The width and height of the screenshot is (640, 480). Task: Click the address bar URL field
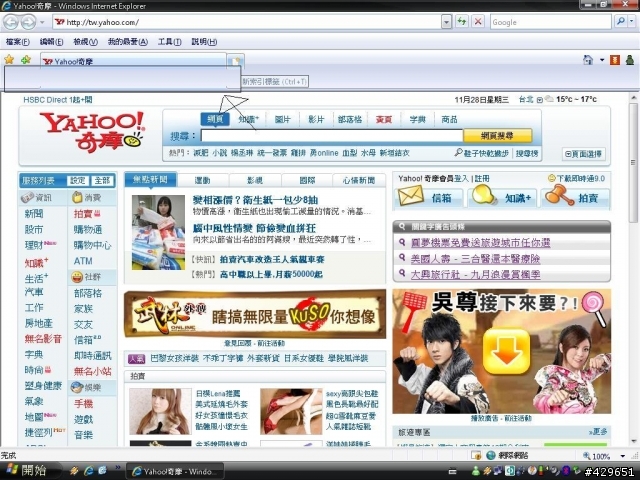coord(248,22)
